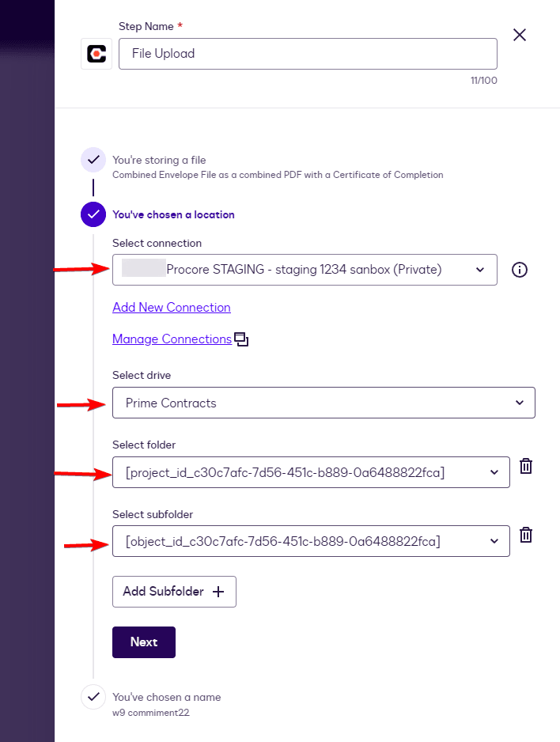The image size is (560, 742).
Task: Open the Manage Connections link
Action: tap(172, 339)
